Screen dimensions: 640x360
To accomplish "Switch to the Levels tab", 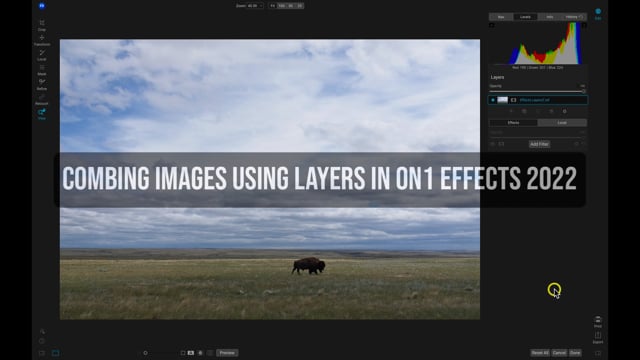I will [x=525, y=17].
